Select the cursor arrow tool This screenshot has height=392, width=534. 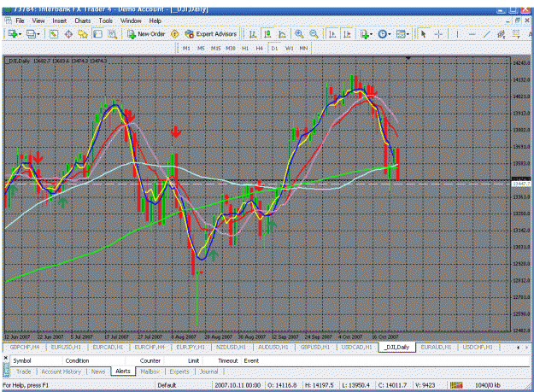pos(423,34)
